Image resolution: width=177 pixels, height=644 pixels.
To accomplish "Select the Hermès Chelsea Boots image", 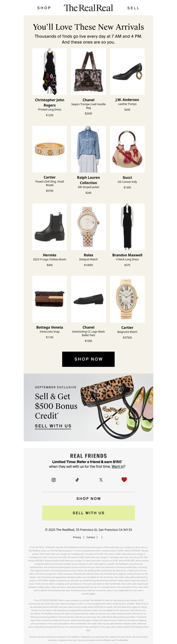I will (50, 227).
